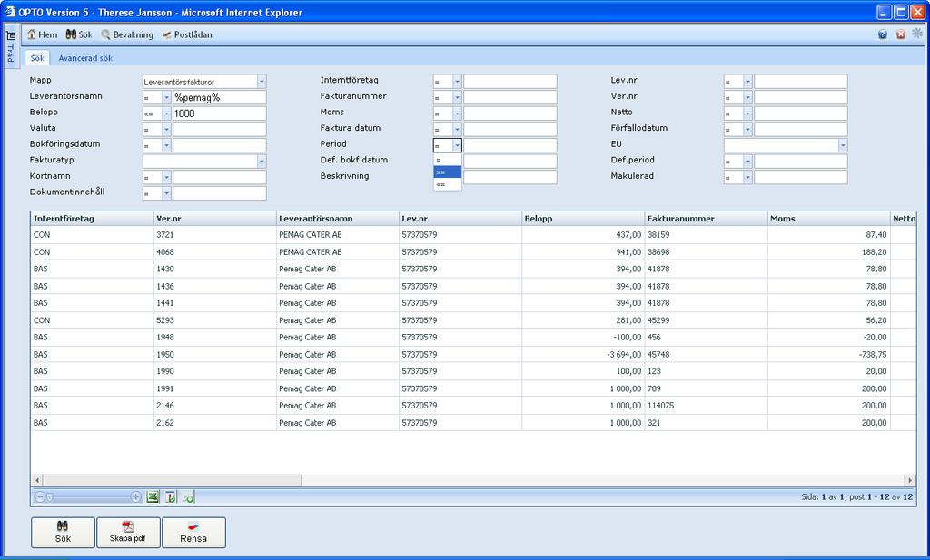This screenshot has width=930, height=560.
Task: Select the Sök tab
Action: [37, 58]
